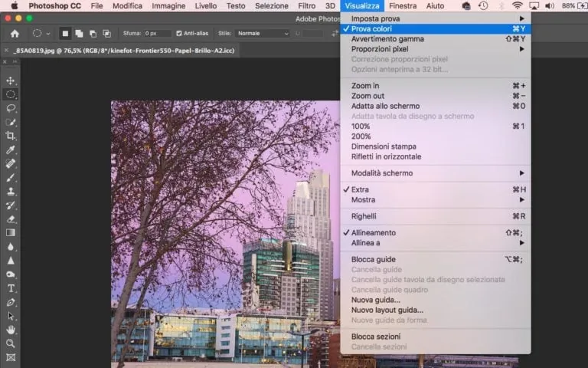588x368 pixels.
Task: Select the Eraser tool
Action: (11, 219)
